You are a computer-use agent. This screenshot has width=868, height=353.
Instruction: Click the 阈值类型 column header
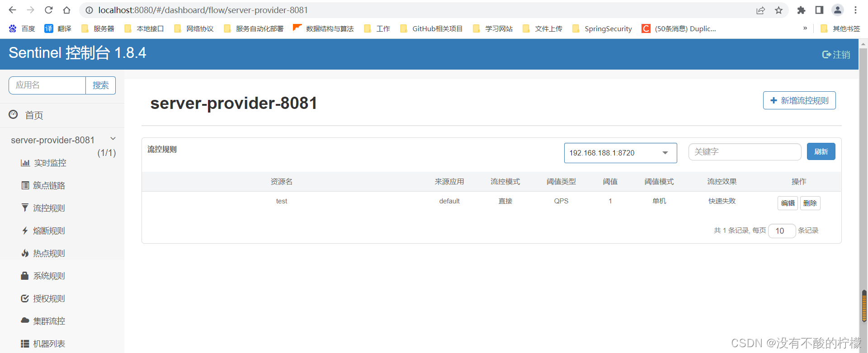pos(561,182)
